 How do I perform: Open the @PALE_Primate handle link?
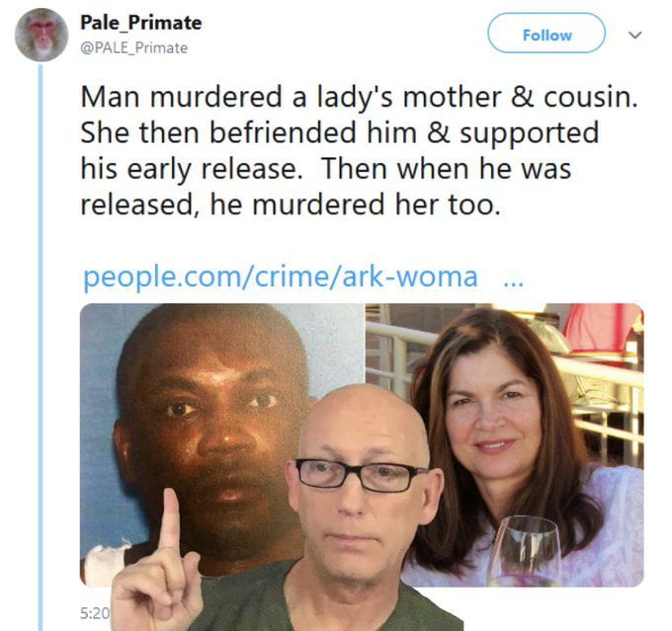[x=133, y=47]
